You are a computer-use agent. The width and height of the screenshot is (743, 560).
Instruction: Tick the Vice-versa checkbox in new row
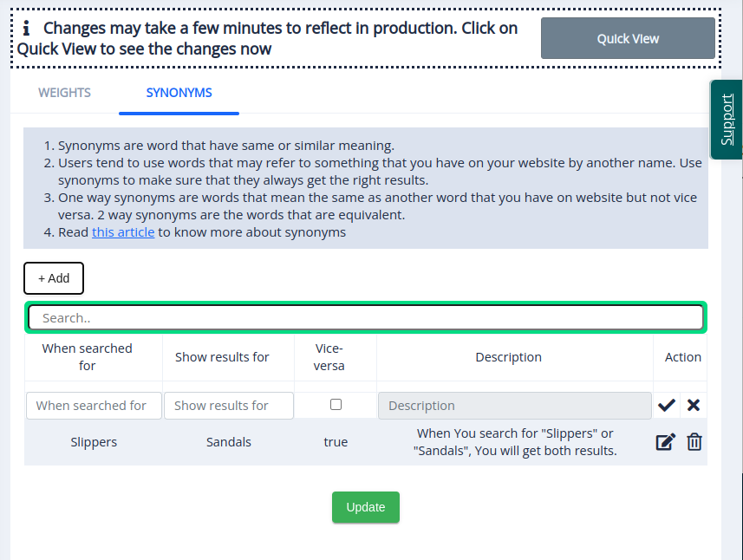[336, 405]
